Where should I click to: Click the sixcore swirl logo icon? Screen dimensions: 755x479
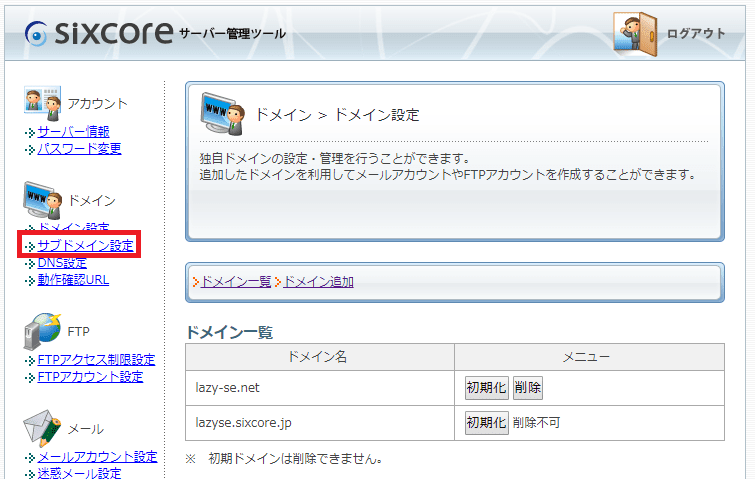pos(36,34)
